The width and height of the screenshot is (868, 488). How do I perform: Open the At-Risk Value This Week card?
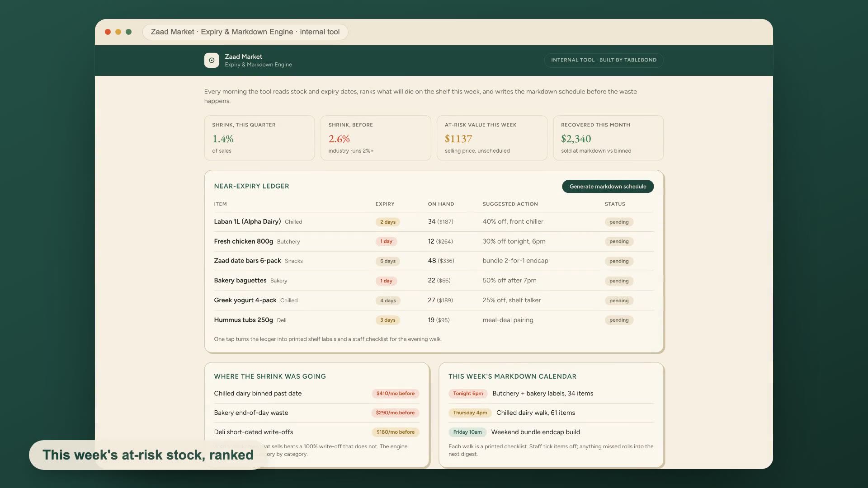click(x=492, y=138)
